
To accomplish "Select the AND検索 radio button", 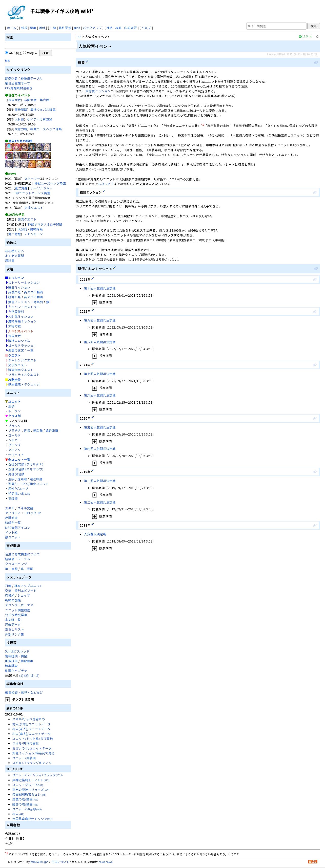I will tap(7, 53).
